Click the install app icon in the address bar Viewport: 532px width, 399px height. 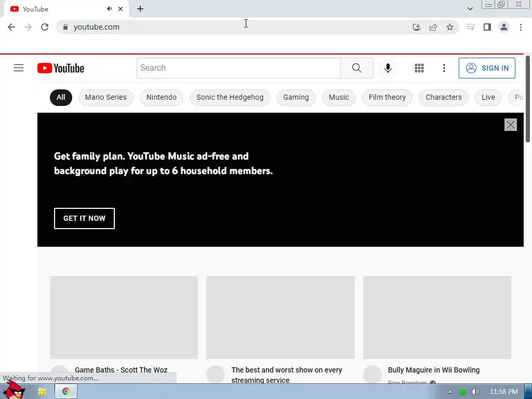[x=416, y=27]
